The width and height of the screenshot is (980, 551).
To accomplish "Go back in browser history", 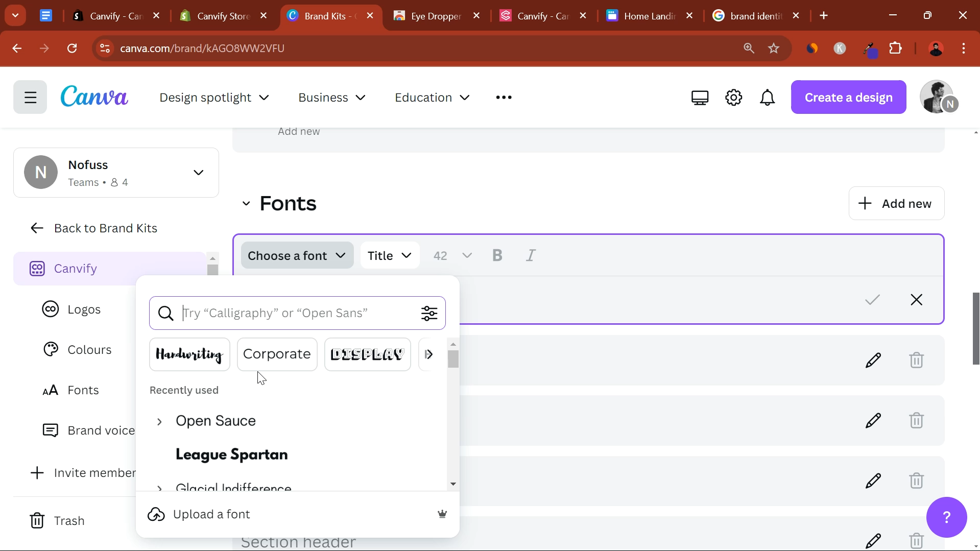I will (17, 49).
